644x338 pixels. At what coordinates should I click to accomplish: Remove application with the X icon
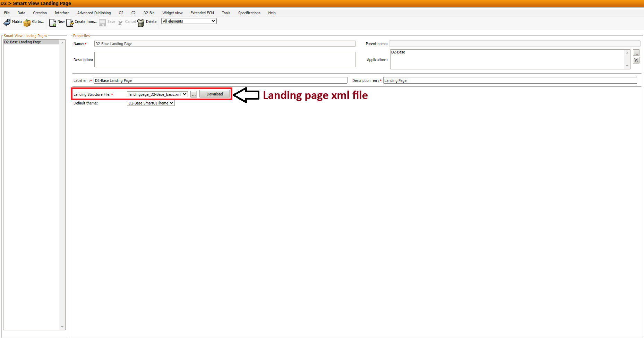[x=636, y=60]
